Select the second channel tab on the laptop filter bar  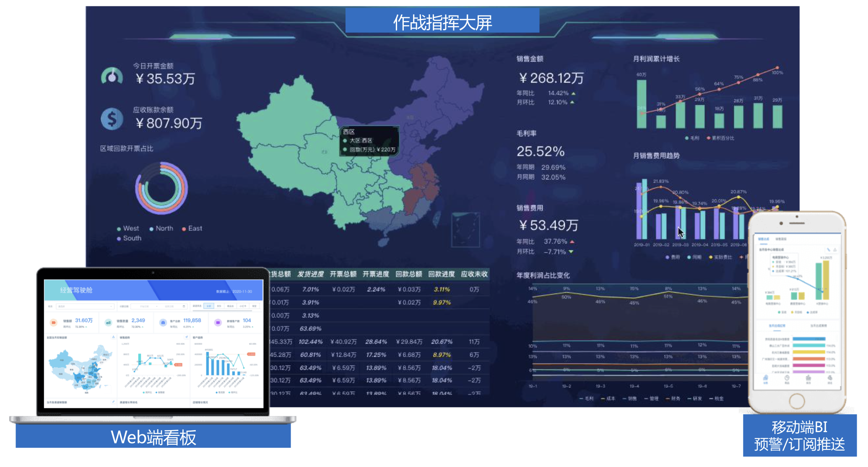[x=219, y=306]
